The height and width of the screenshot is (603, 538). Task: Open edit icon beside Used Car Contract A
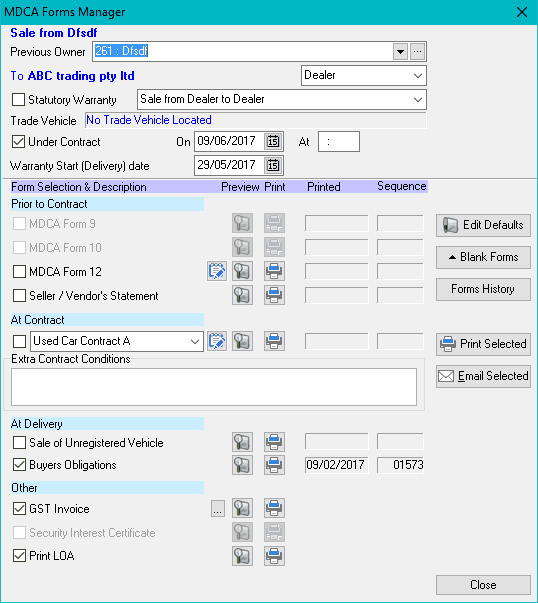pyautogui.click(x=217, y=341)
